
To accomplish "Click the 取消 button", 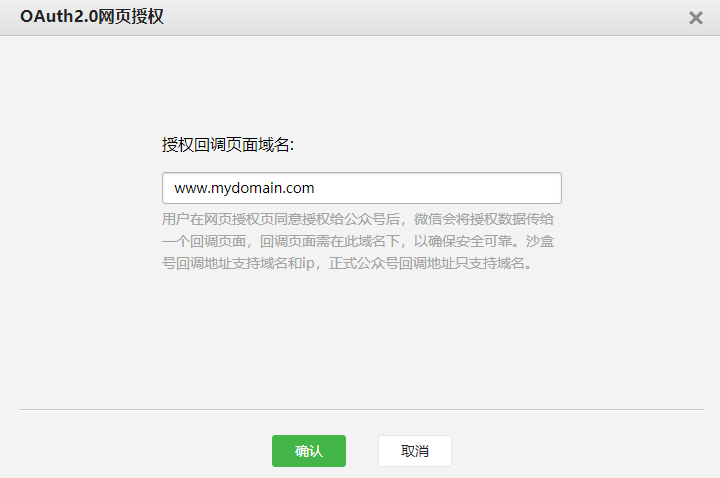I will (415, 451).
